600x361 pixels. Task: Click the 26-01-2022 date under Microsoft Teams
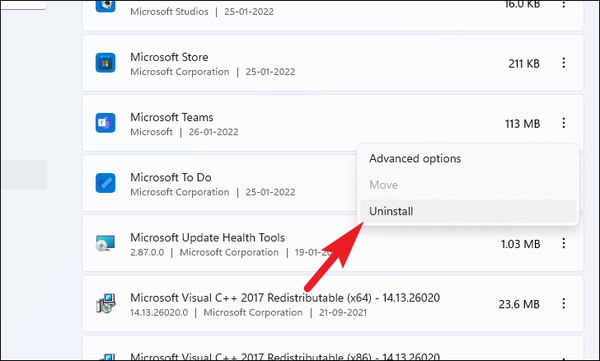[214, 132]
